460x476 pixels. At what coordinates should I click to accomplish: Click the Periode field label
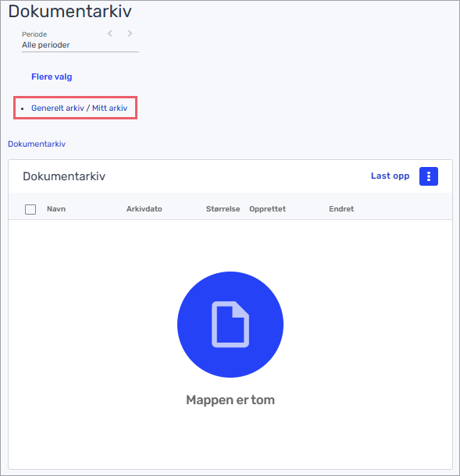tap(34, 34)
